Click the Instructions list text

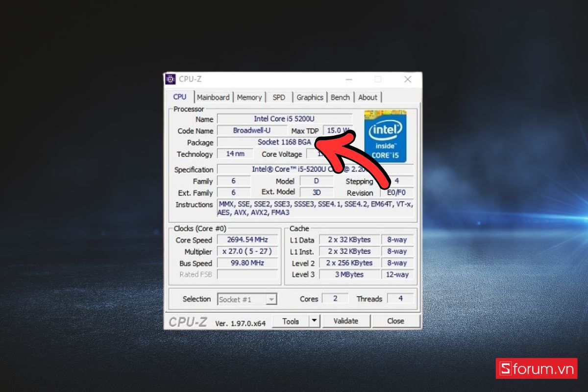coord(315,209)
